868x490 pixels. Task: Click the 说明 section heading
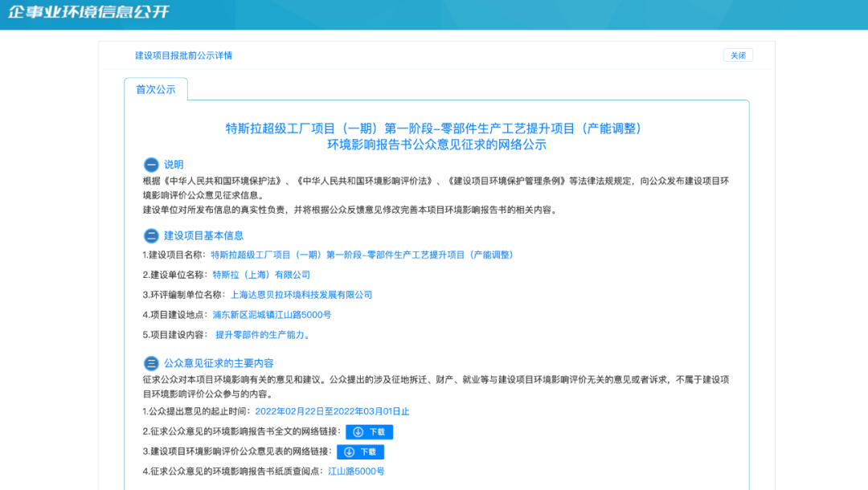pos(174,164)
